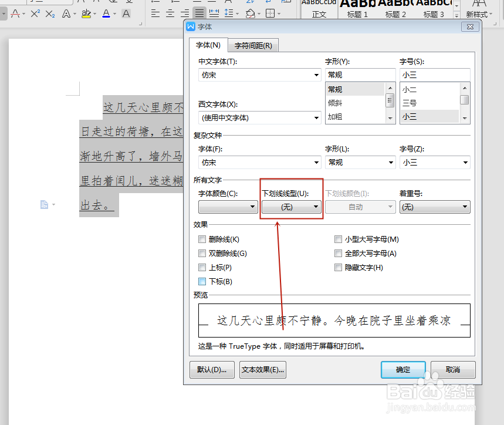
Task: Switch to the 字符间距 tab
Action: click(253, 45)
